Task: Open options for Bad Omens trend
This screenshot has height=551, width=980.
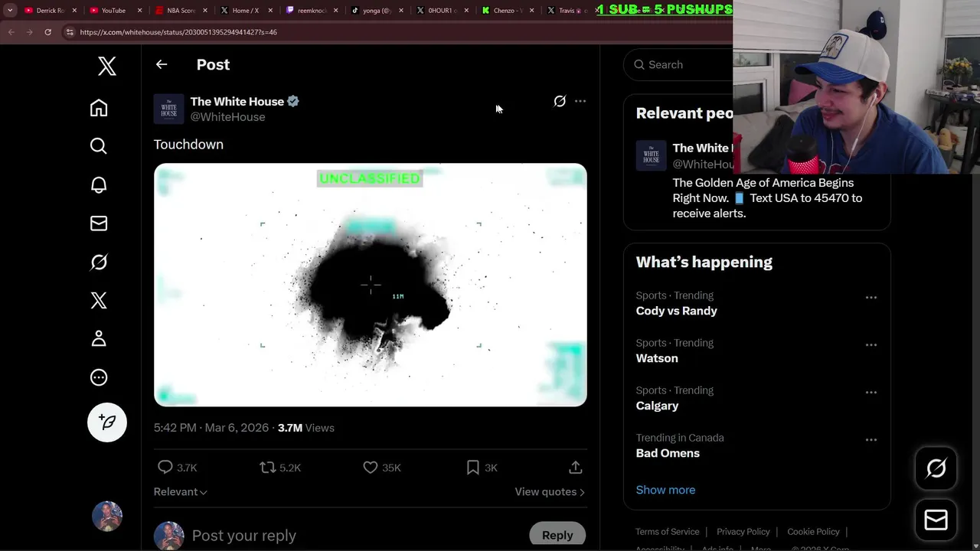Action: (x=871, y=439)
